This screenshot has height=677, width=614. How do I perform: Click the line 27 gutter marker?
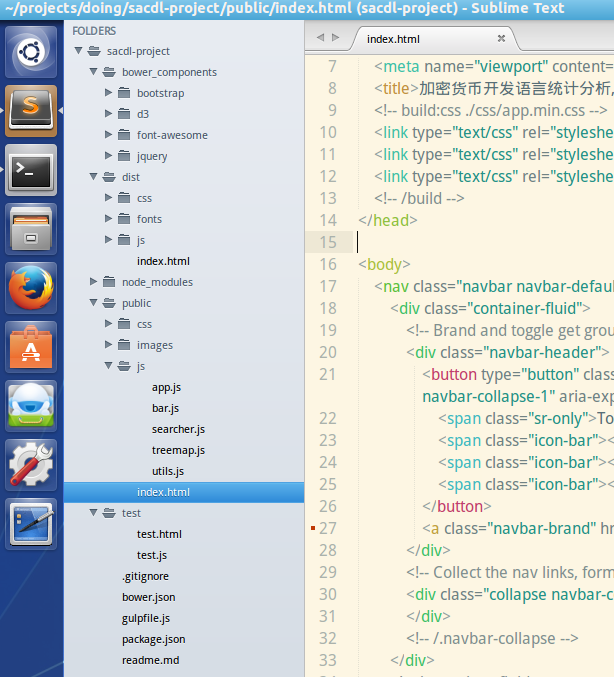[313, 528]
